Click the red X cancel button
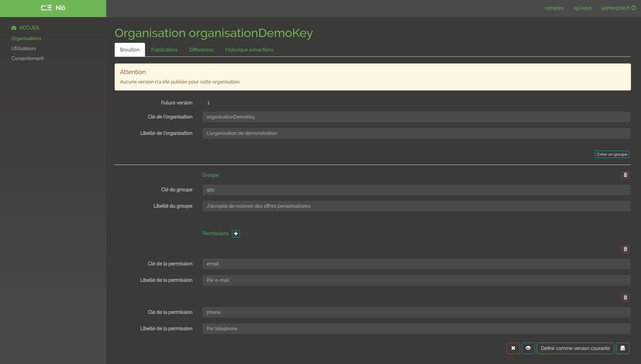Screen dimensions: 641x364 513,348
